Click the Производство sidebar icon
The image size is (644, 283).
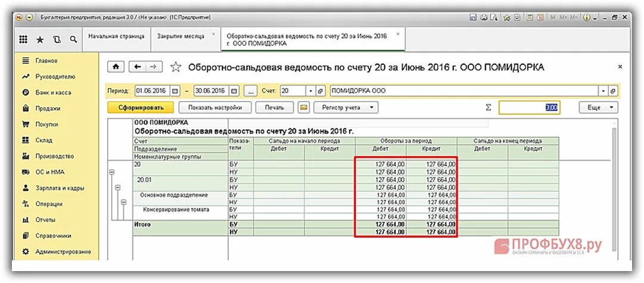[26, 156]
